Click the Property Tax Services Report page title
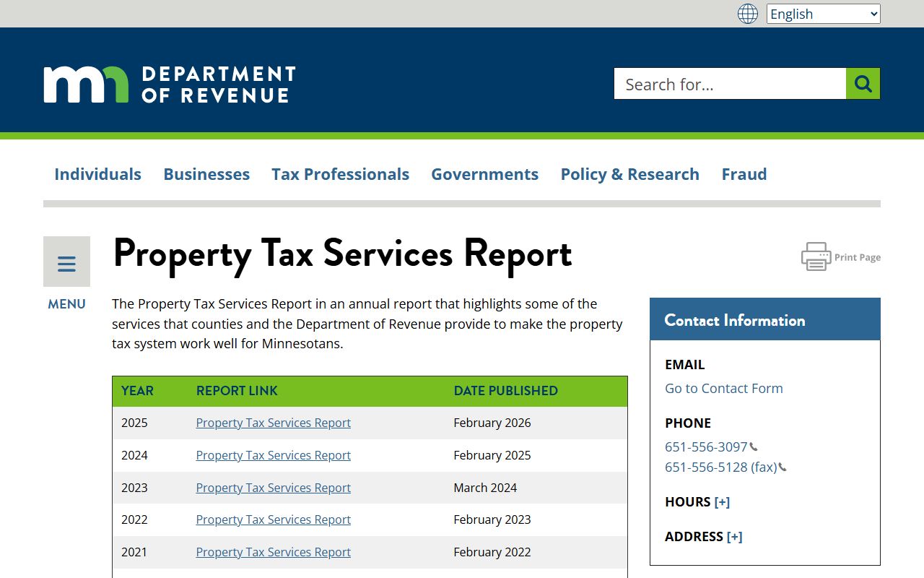Viewport: 924px width, 578px height. click(342, 254)
